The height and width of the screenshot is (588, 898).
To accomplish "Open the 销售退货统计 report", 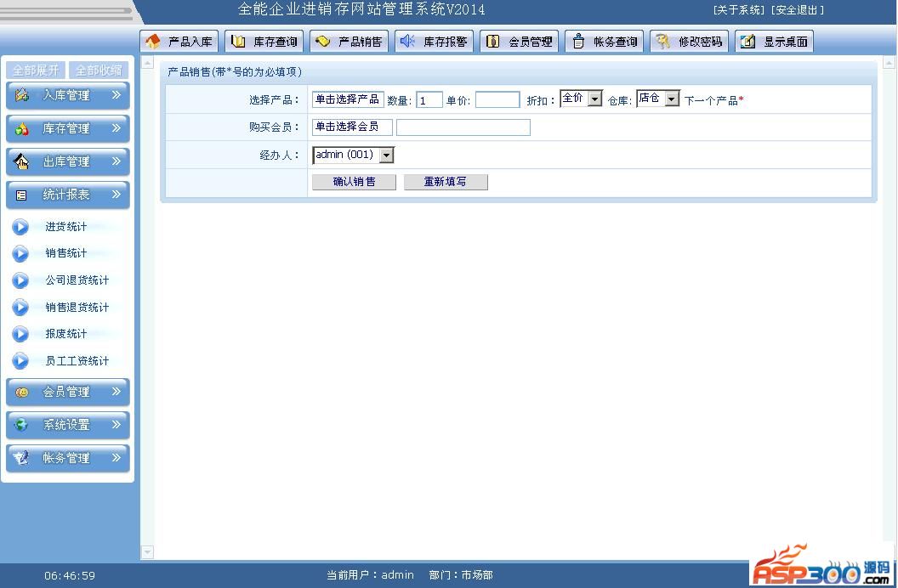I will tap(77, 307).
